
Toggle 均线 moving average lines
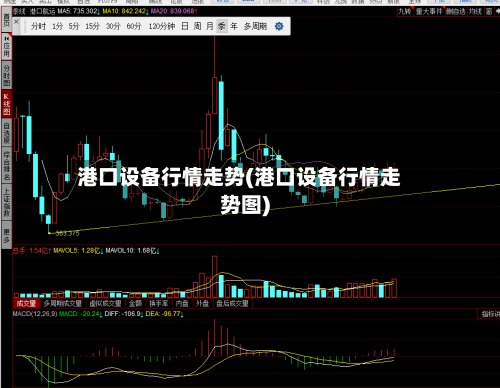click(x=475, y=11)
